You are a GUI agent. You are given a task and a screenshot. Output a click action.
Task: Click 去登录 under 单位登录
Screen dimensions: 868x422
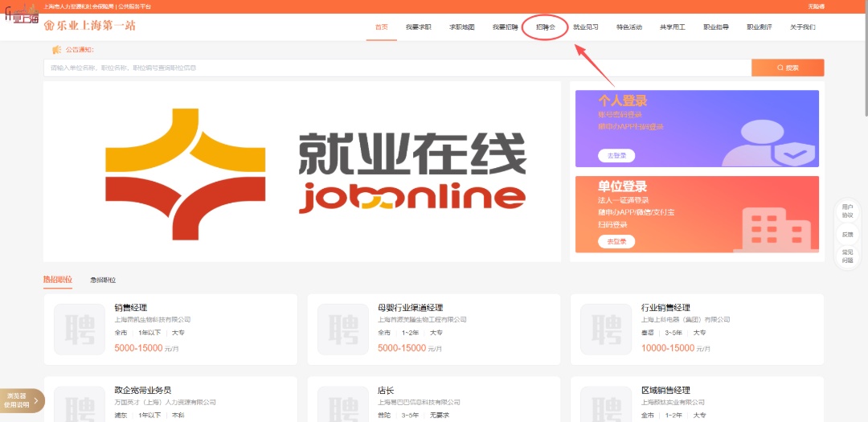pos(616,241)
